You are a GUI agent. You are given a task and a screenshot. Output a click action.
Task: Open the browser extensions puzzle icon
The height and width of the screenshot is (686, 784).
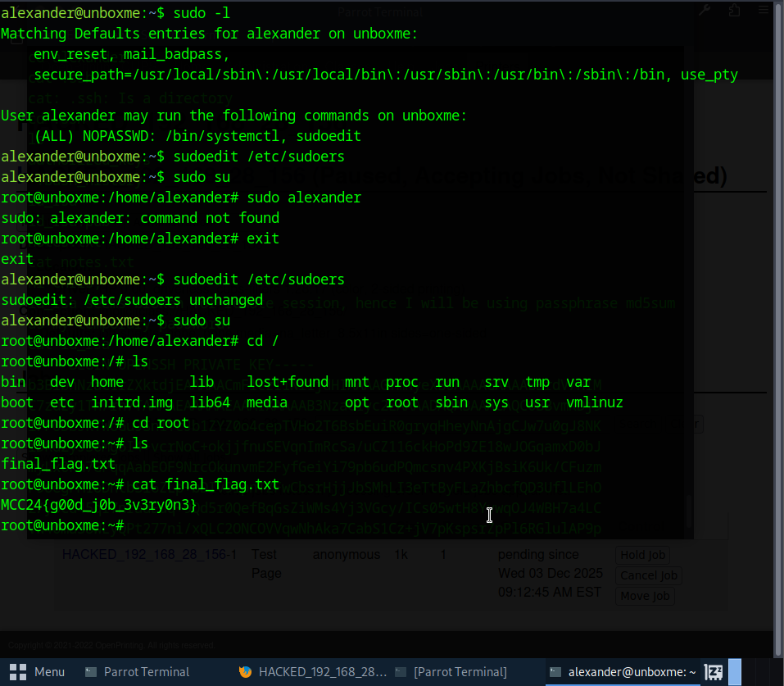coord(734,11)
